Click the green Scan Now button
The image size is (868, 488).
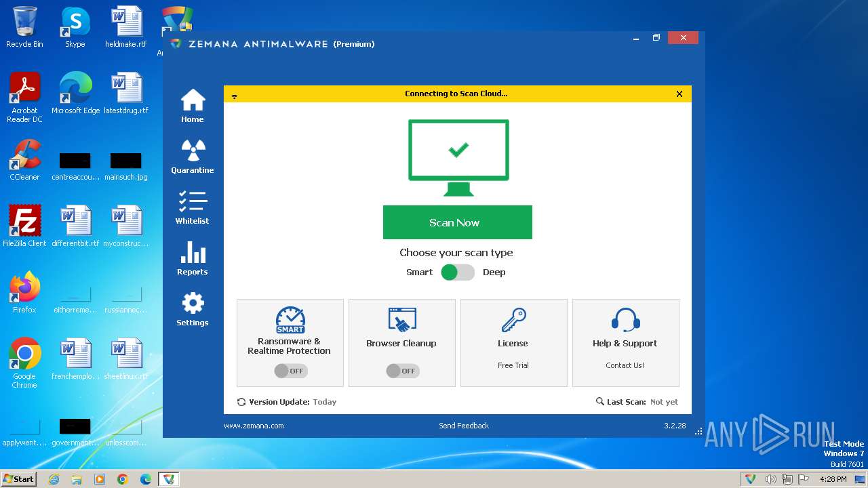pos(457,222)
